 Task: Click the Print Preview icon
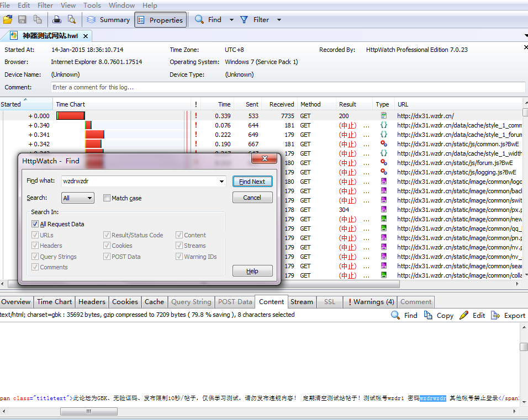point(71,20)
